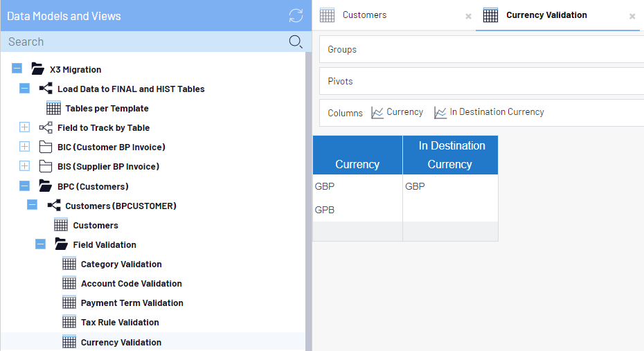Expand the BIC (Customer BP Invoice) folder

[x=24, y=147]
